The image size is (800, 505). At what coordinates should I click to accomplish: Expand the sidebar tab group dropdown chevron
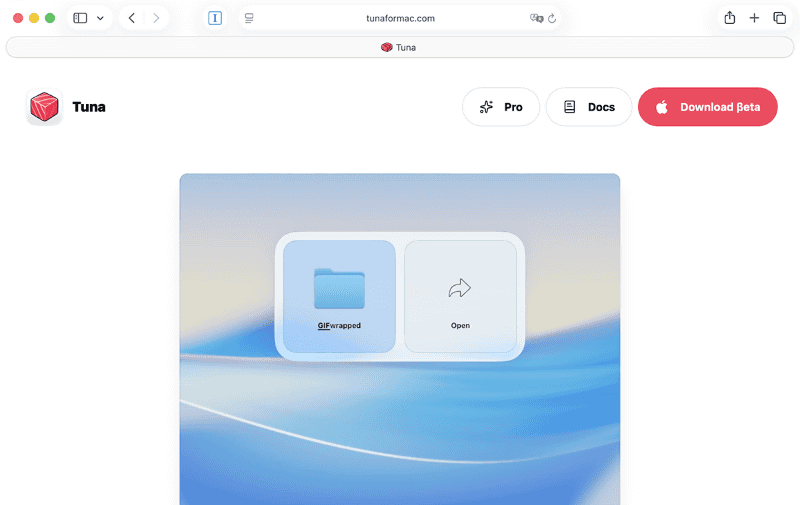[100, 18]
